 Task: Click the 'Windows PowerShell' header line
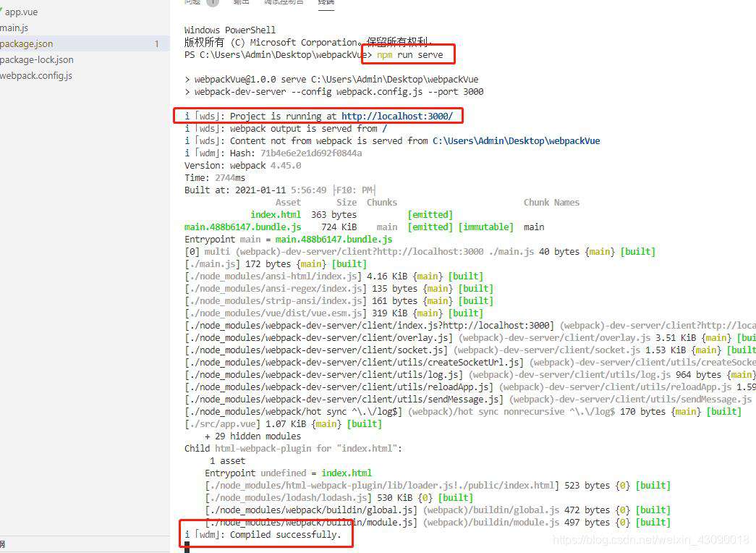coord(230,30)
